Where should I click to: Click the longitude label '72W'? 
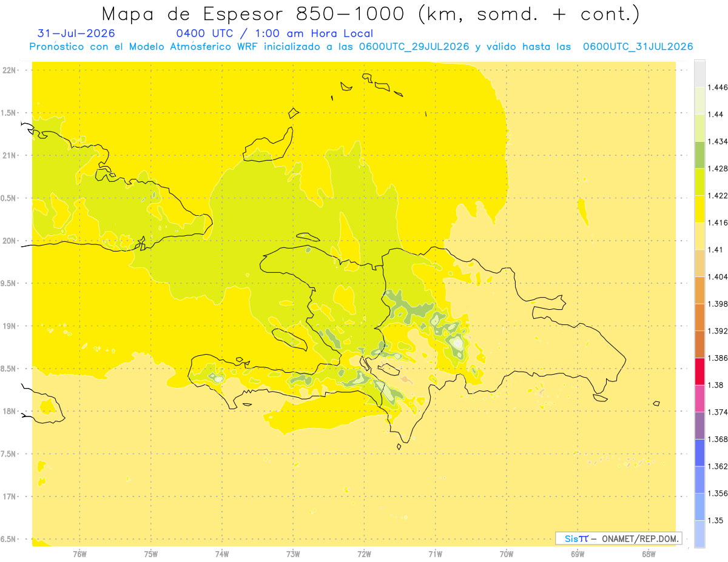tap(364, 554)
